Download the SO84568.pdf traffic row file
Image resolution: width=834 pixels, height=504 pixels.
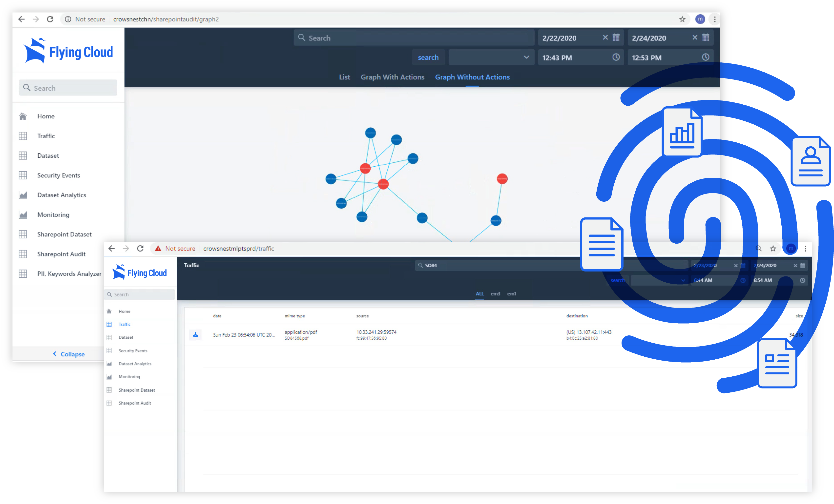pos(195,334)
